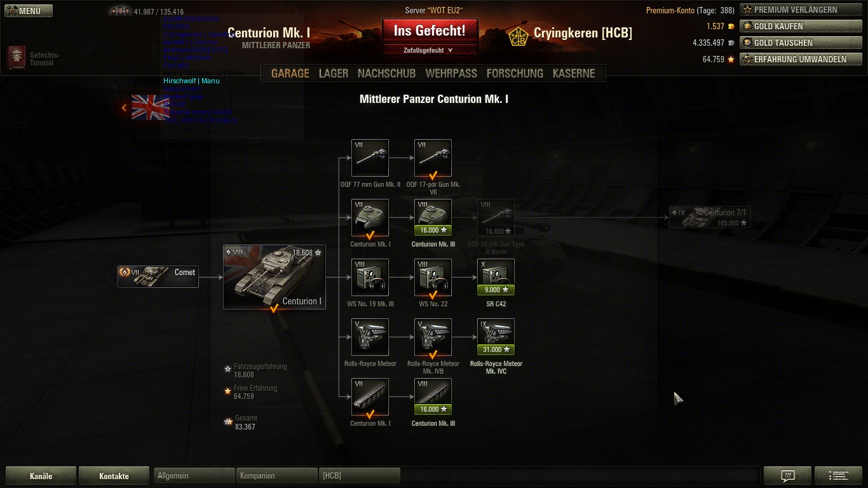
Task: Select the SR C42 radio module
Action: [496, 277]
